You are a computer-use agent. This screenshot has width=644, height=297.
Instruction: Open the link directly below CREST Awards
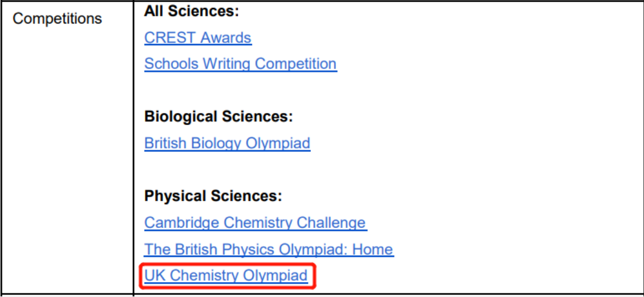[240, 64]
